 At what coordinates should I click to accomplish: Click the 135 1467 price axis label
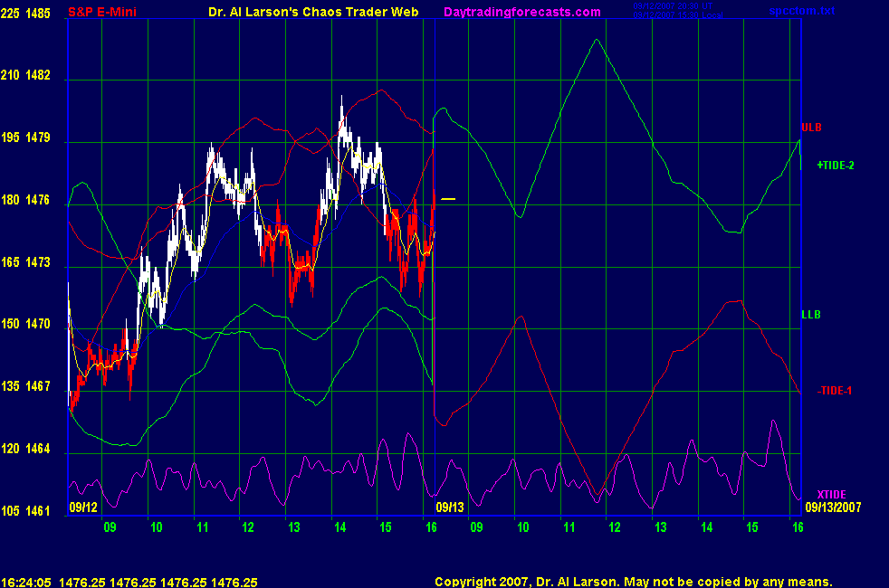point(25,386)
